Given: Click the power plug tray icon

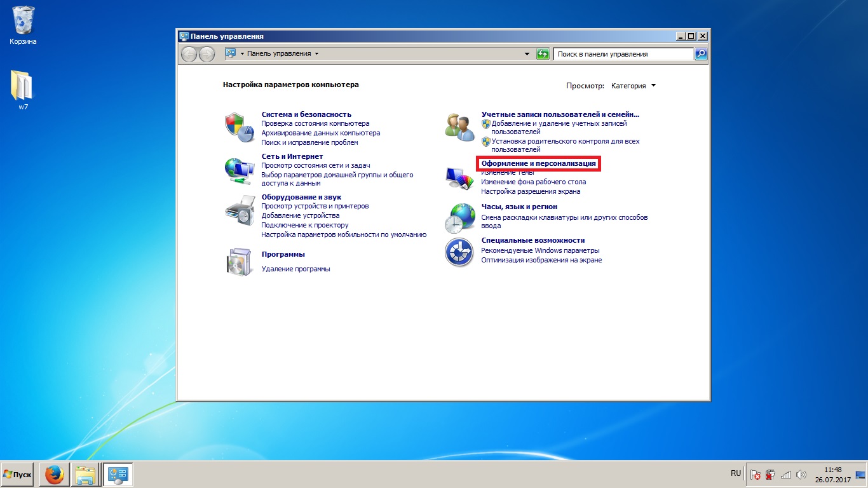Looking at the screenshot, I should [770, 475].
